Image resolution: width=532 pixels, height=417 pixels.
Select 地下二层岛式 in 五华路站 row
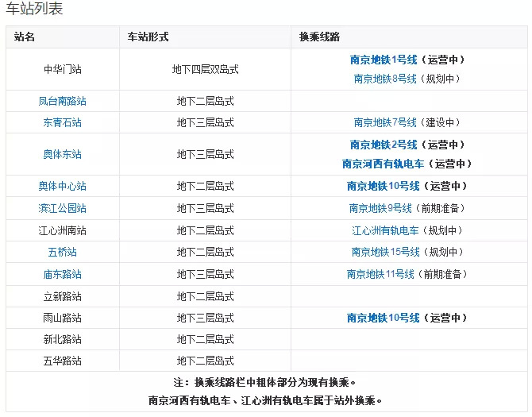click(206, 361)
